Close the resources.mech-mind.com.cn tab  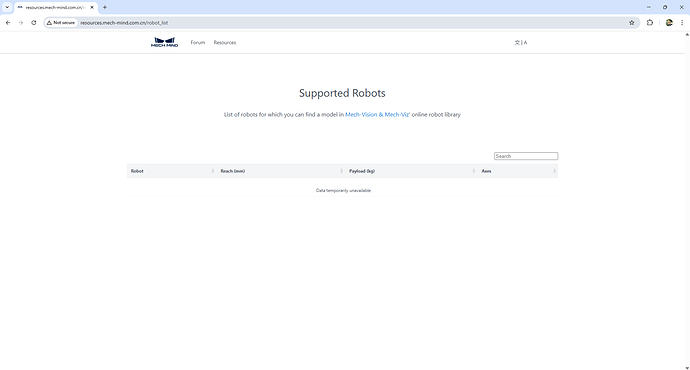click(92, 7)
